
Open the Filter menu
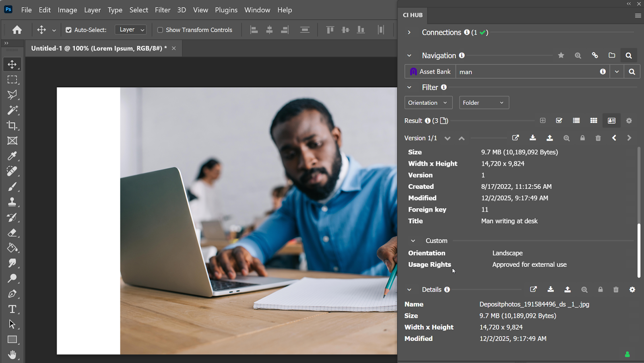[163, 10]
